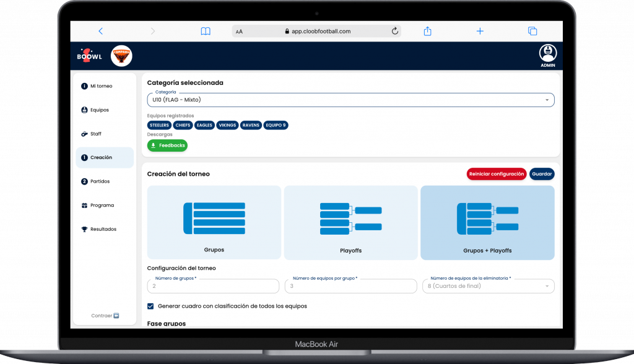Click the Reiniciar configuración button
Image resolution: width=634 pixels, height=364 pixels.
496,174
